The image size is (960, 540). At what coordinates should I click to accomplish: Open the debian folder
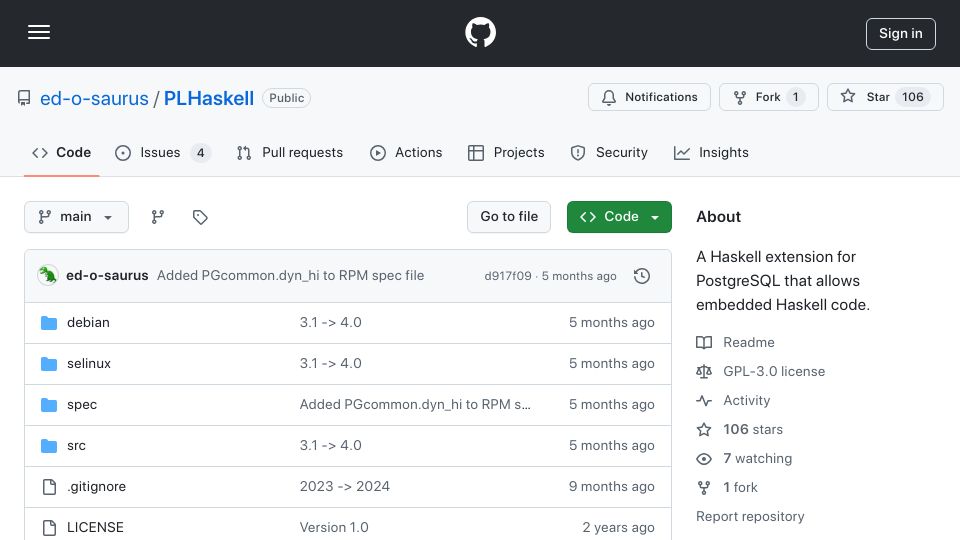[88, 323]
